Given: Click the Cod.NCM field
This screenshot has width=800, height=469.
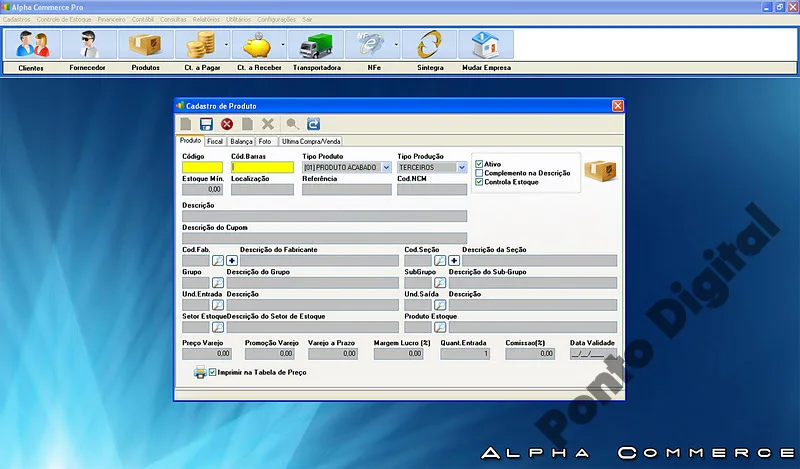Looking at the screenshot, I should [x=432, y=189].
